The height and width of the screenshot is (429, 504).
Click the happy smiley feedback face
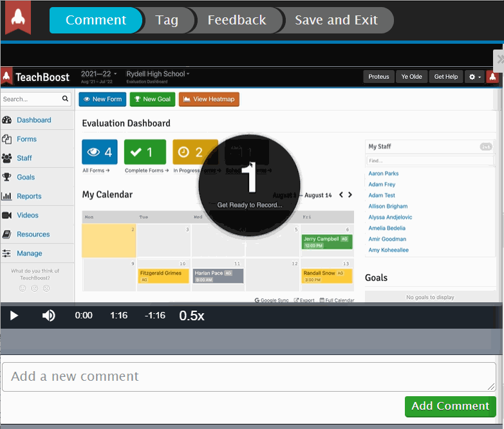23,288
